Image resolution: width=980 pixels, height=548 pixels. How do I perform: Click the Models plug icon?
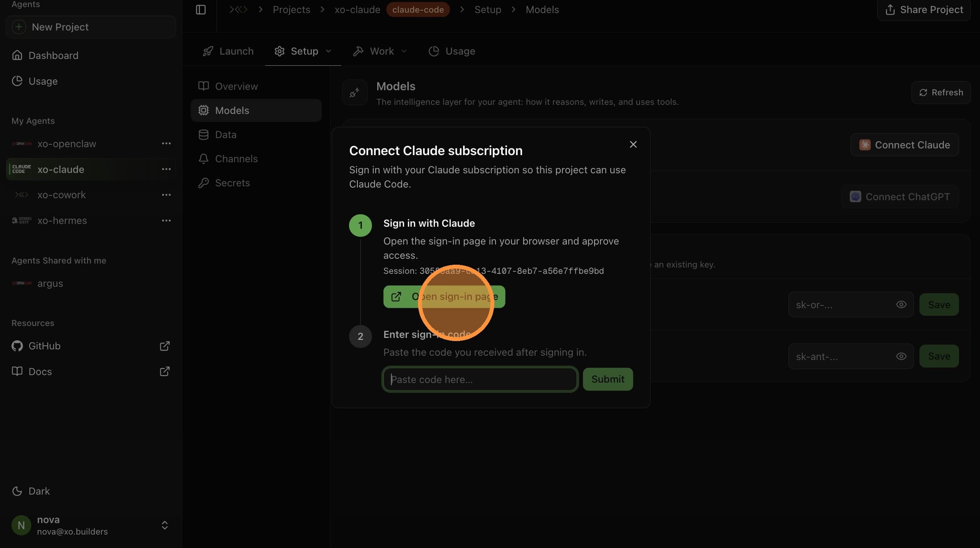(355, 93)
